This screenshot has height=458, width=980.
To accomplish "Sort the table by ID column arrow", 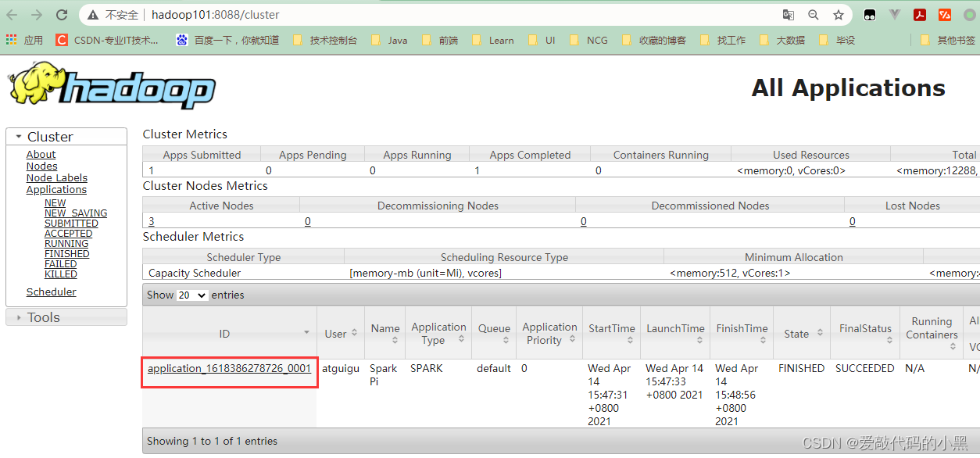I will (x=306, y=333).
